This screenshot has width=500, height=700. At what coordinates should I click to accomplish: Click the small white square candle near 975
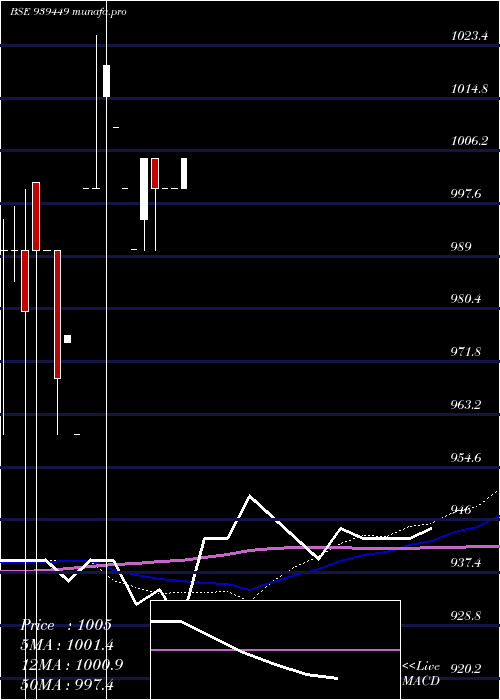click(x=67, y=339)
